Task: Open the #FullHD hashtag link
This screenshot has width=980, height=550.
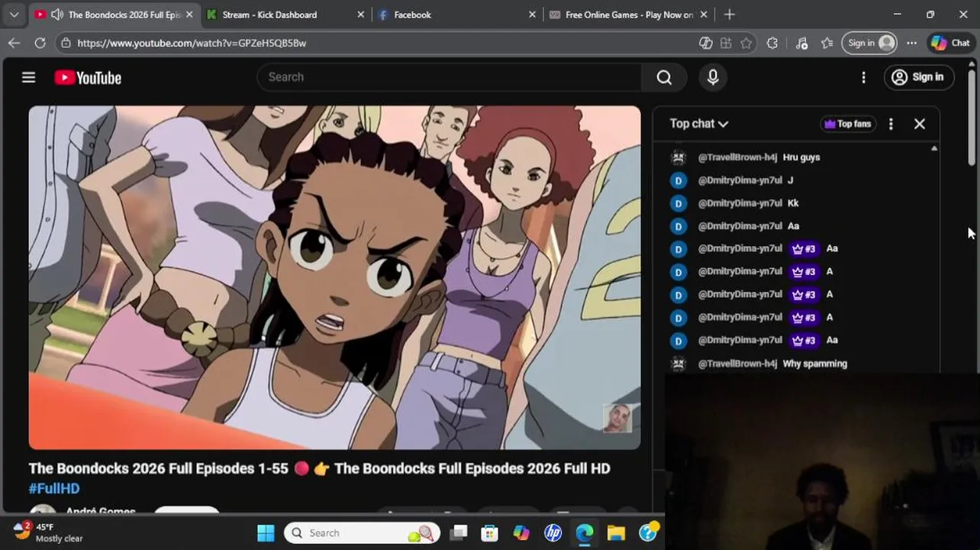Action: (x=54, y=488)
